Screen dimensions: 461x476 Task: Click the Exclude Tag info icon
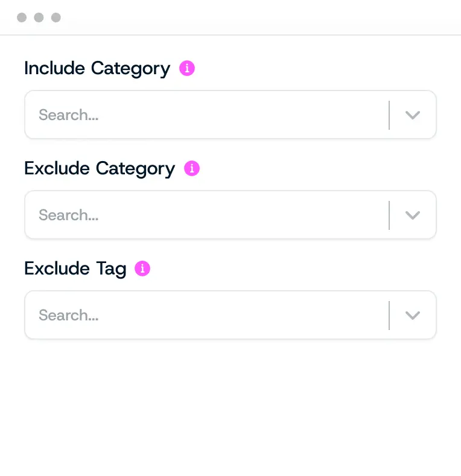pyautogui.click(x=142, y=268)
